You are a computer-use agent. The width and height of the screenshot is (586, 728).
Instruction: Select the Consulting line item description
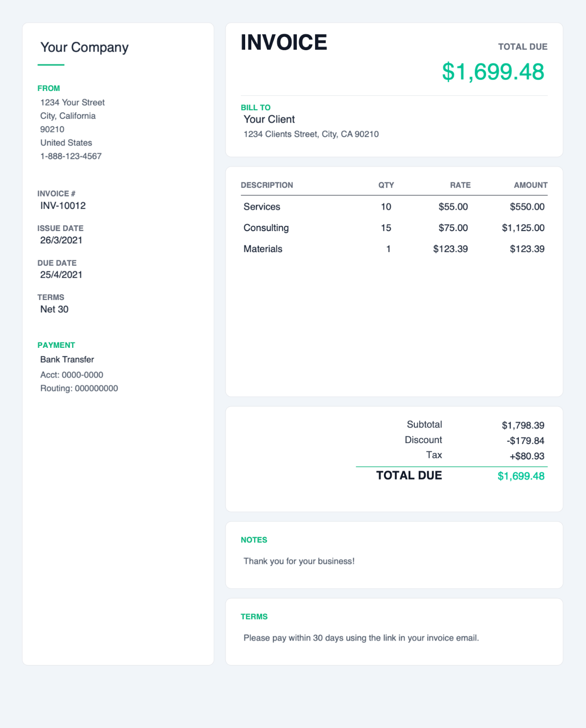[x=266, y=228]
